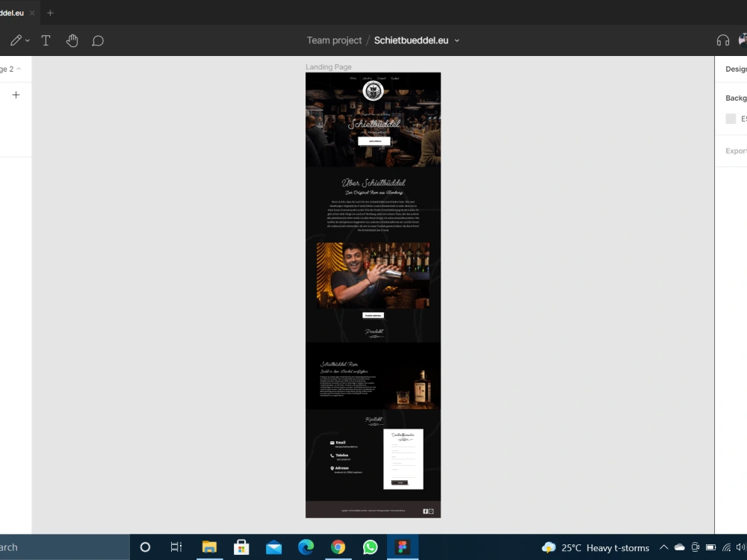This screenshot has height=560, width=747.
Task: Click the OneDrive cloud tray icon
Action: click(679, 547)
